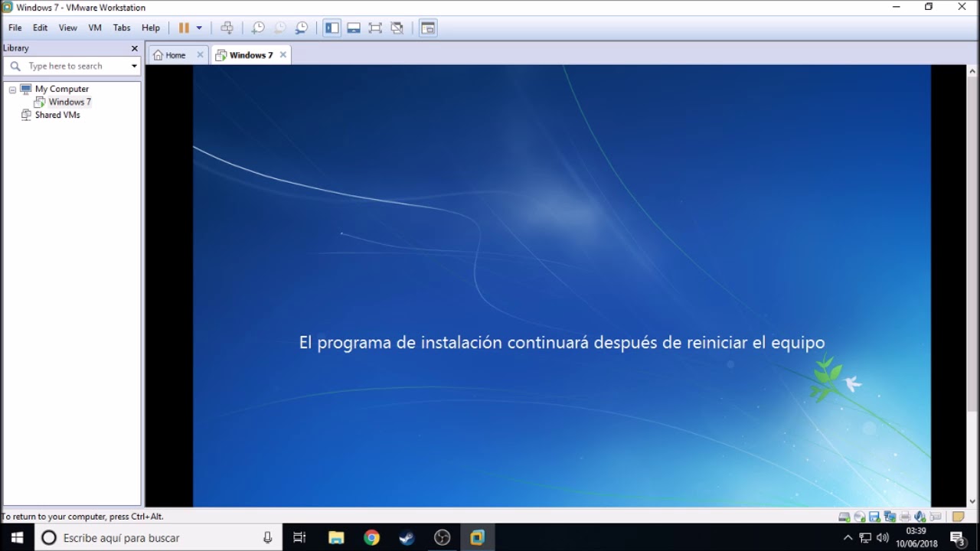
Task: Click the Cortana microphone icon
Action: point(267,538)
